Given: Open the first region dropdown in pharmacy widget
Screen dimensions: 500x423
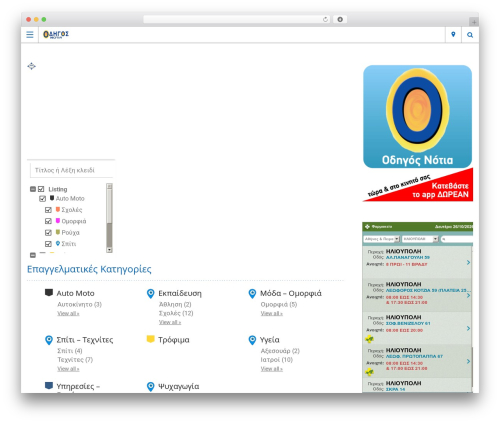Looking at the screenshot, I should (x=382, y=239).
